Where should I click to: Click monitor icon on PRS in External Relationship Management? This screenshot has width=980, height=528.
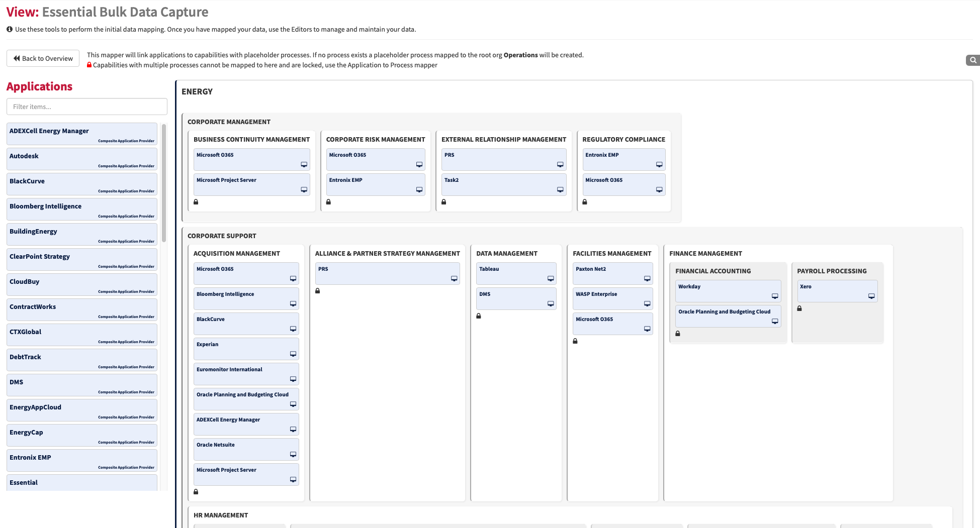click(560, 165)
